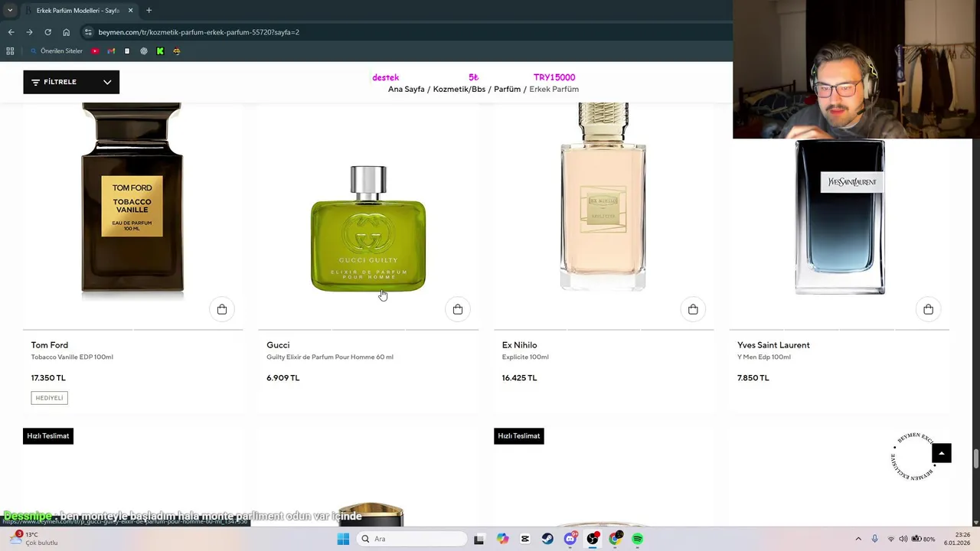Image resolution: width=980 pixels, height=551 pixels.
Task: Click the address bar URL
Action: pos(198,32)
